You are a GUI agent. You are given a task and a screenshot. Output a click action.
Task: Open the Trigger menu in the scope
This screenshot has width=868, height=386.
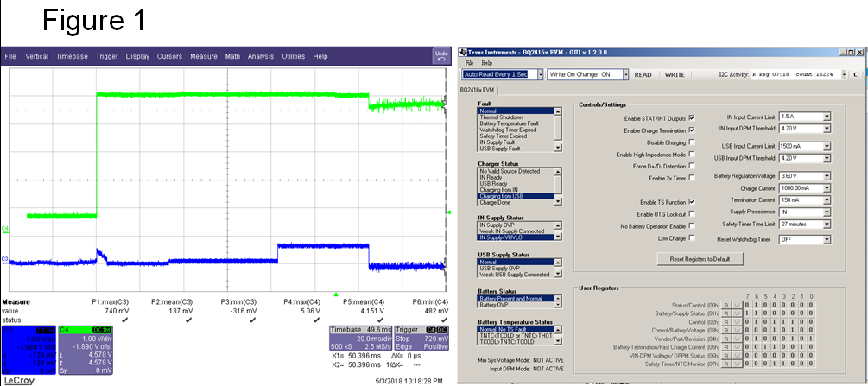tap(107, 56)
